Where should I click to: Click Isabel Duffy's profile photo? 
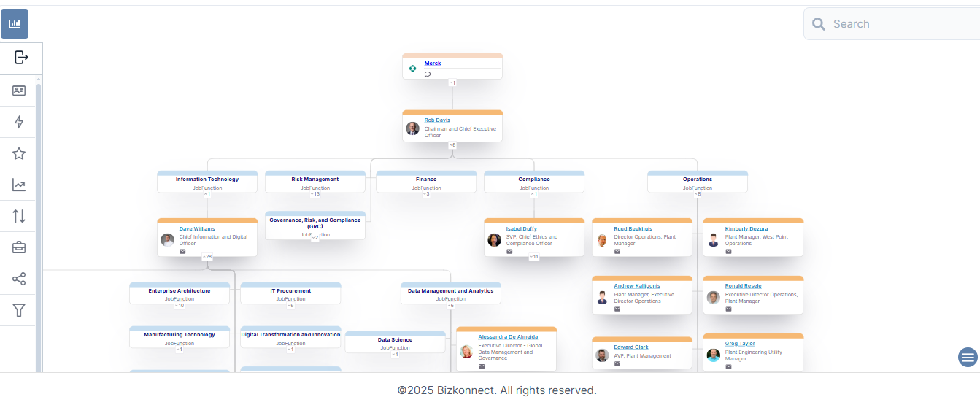[x=495, y=240]
